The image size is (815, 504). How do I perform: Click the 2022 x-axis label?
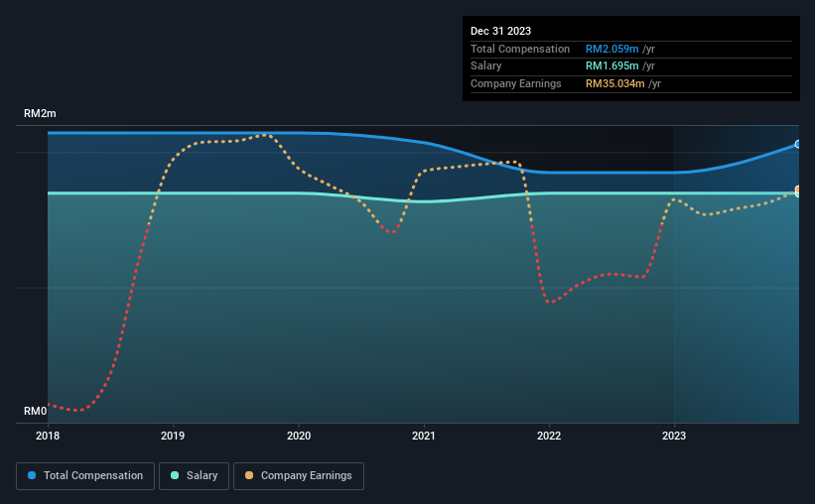point(549,436)
